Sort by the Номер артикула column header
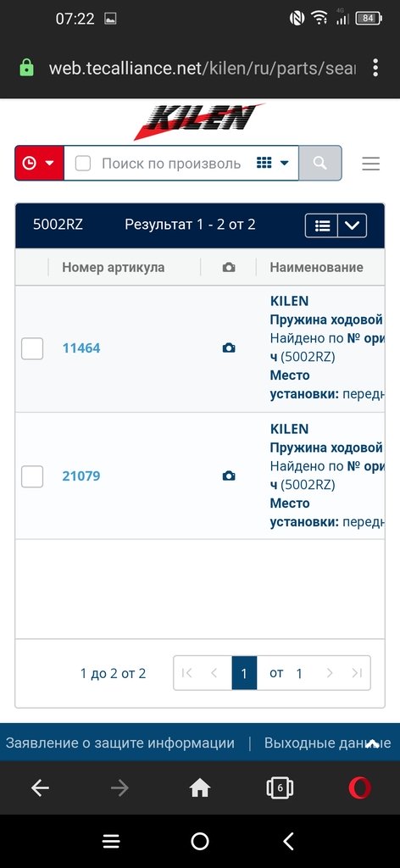The image size is (400, 868). click(113, 267)
